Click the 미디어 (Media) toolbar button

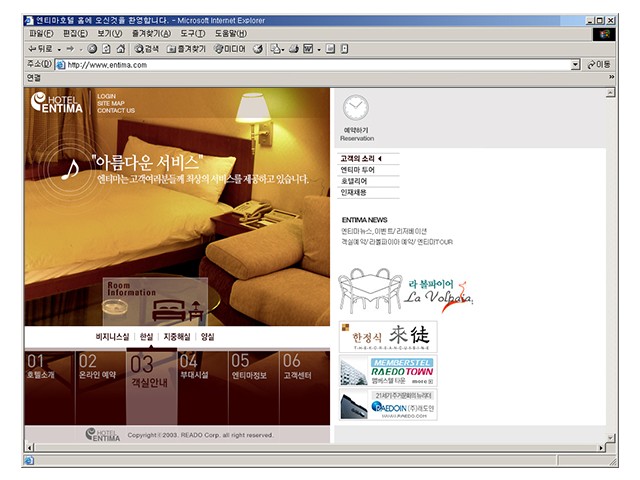pyautogui.click(x=231, y=48)
